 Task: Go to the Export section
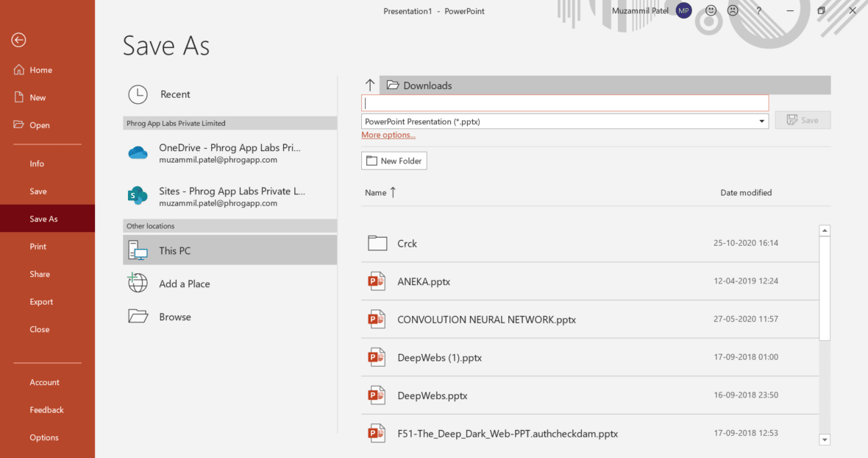[41, 301]
